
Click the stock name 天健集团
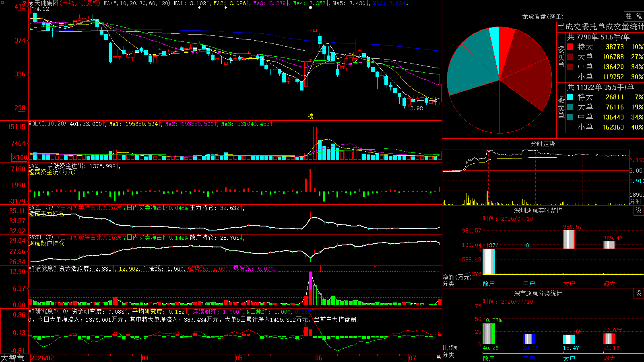coord(46,3)
